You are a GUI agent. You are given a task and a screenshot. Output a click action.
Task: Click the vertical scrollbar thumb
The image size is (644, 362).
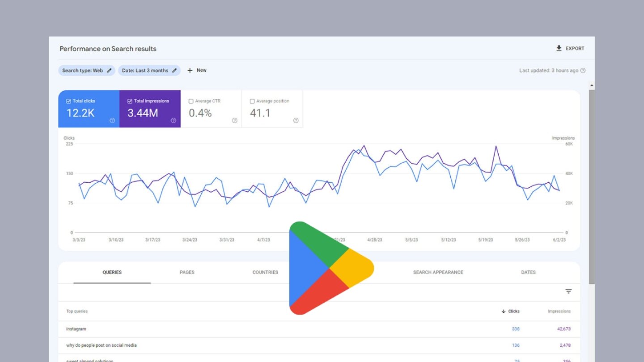[x=592, y=187]
